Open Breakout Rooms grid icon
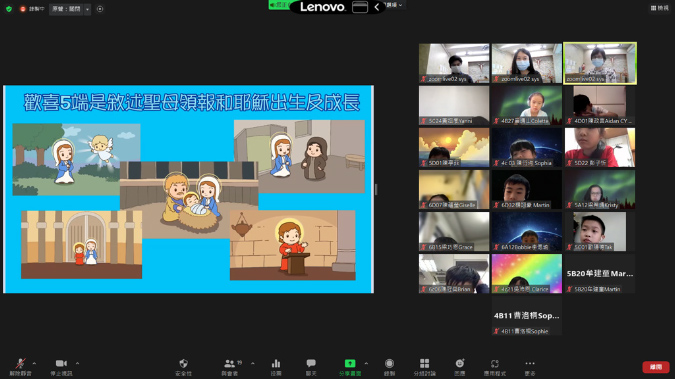This screenshot has height=379, width=675. point(424,363)
